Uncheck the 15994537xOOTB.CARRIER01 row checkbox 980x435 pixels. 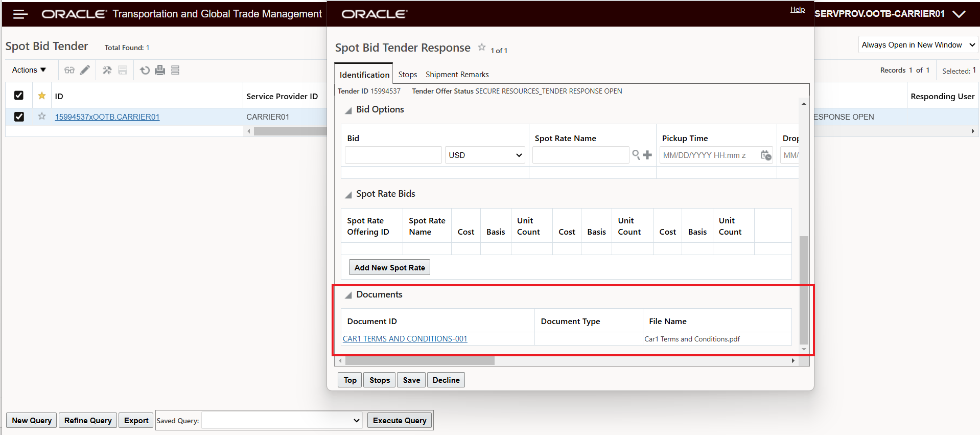(x=19, y=117)
